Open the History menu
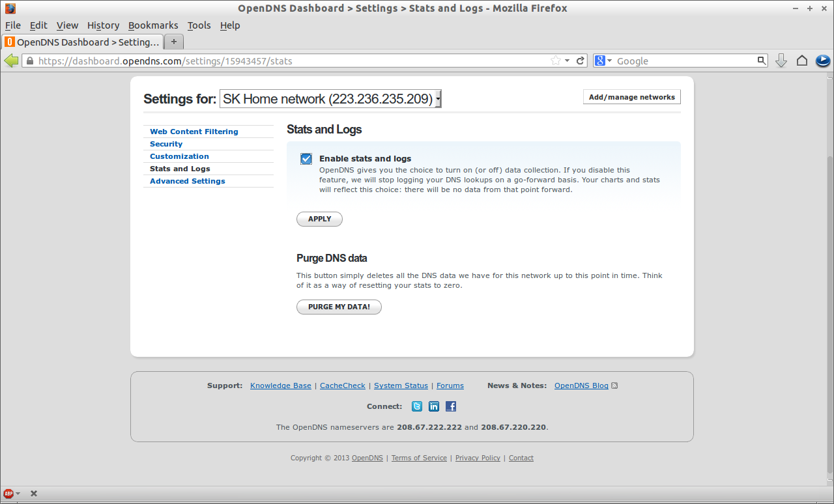The width and height of the screenshot is (834, 504). pyautogui.click(x=103, y=25)
